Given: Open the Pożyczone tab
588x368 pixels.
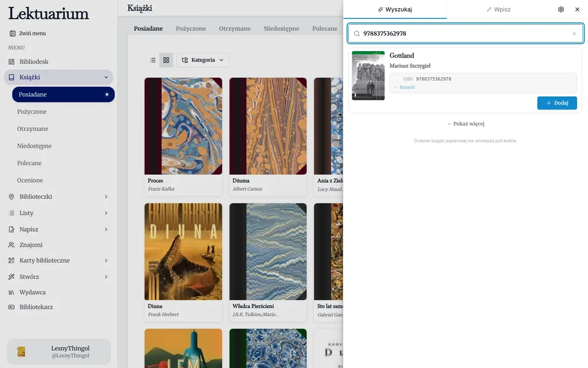Looking at the screenshot, I should click(x=191, y=28).
